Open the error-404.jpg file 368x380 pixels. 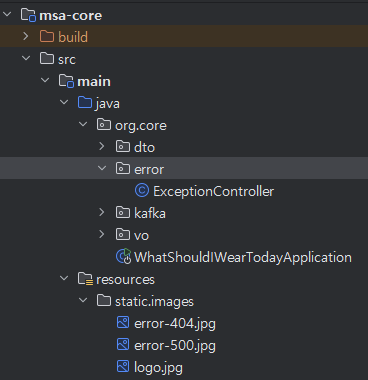point(175,324)
